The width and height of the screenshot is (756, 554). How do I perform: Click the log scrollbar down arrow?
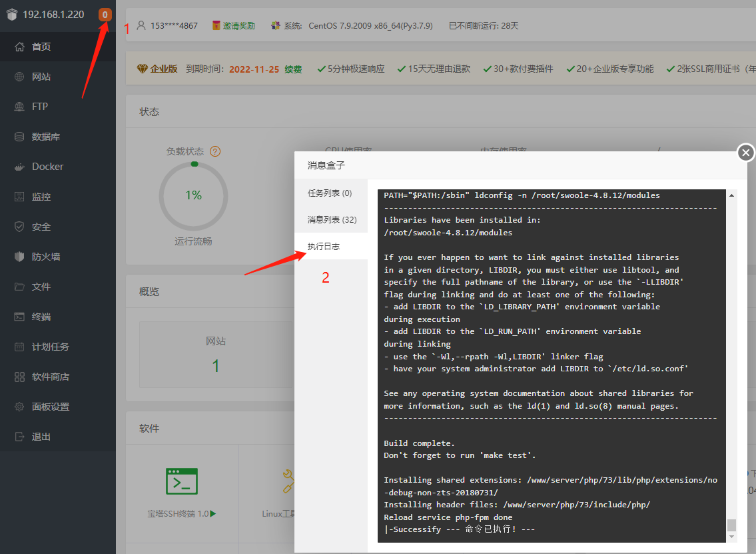click(731, 537)
